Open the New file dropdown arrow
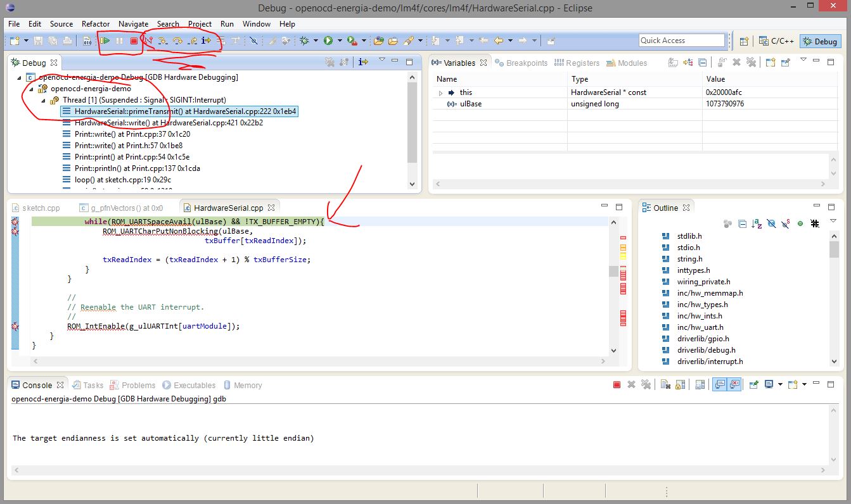851x504 pixels. coord(26,41)
